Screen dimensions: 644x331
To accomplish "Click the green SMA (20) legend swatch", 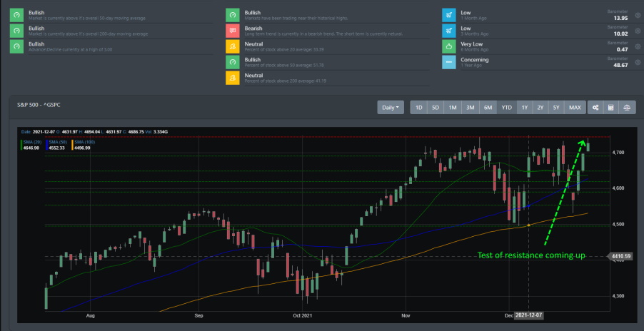I will pos(21,144).
